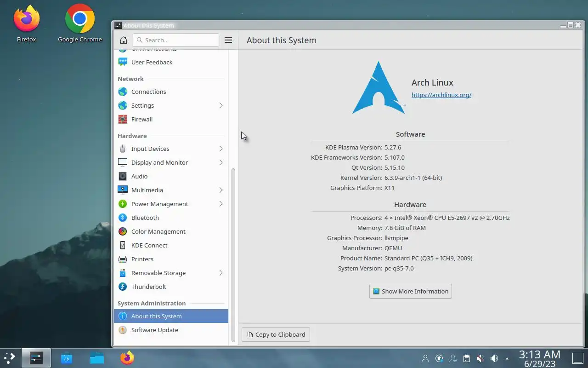Click the KDE Plasma Version value 5.27.6
Screen dimensions: 588x368
[393, 147]
